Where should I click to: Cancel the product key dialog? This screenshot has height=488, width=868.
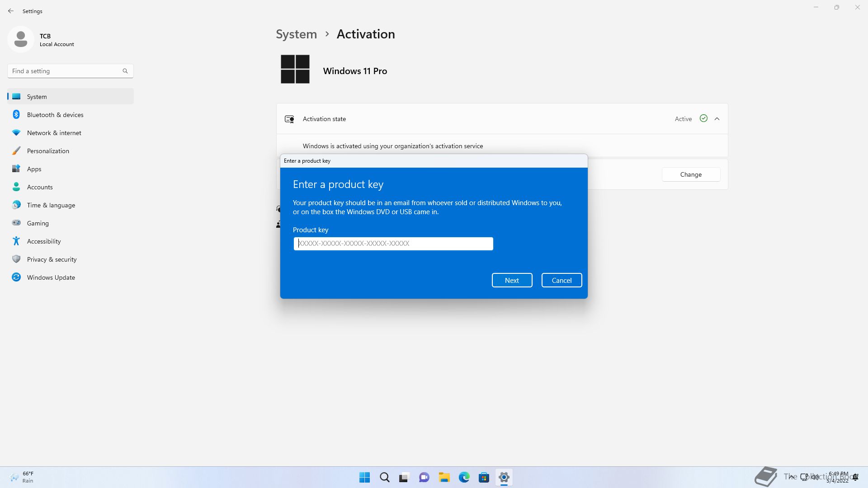point(561,280)
